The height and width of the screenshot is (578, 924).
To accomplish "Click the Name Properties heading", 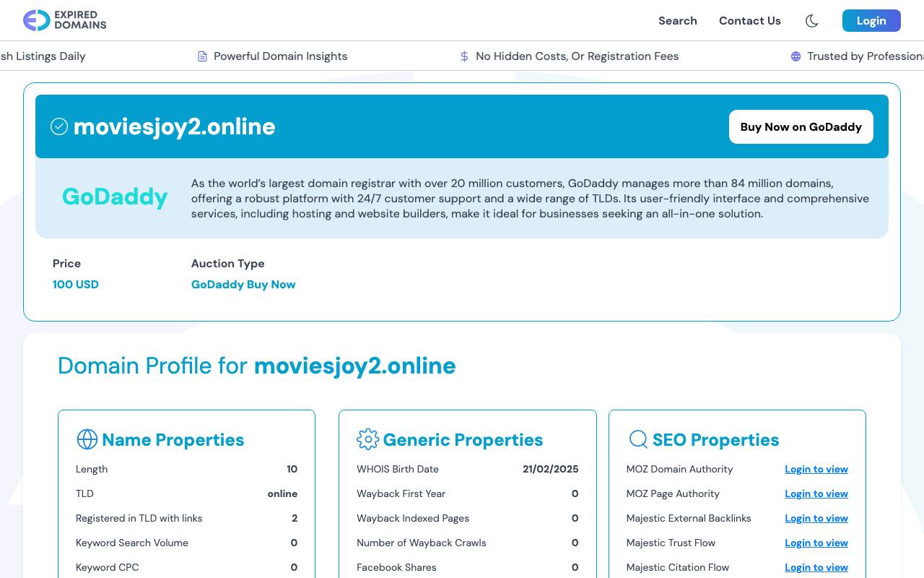I will 173,439.
